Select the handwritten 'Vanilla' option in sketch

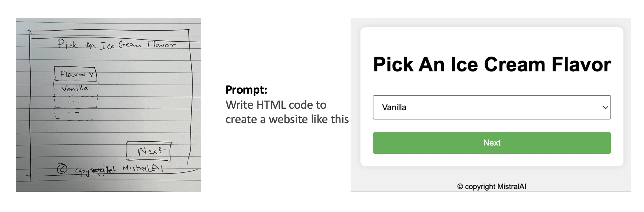pos(75,88)
